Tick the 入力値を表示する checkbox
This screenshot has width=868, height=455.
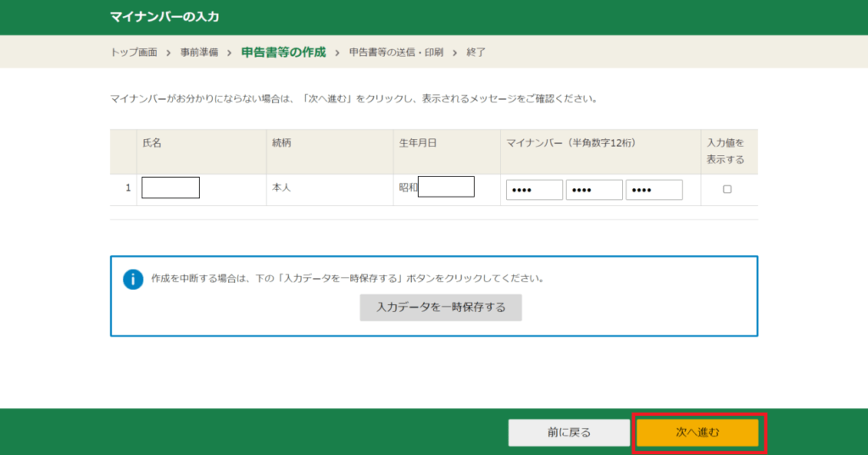[x=726, y=189]
